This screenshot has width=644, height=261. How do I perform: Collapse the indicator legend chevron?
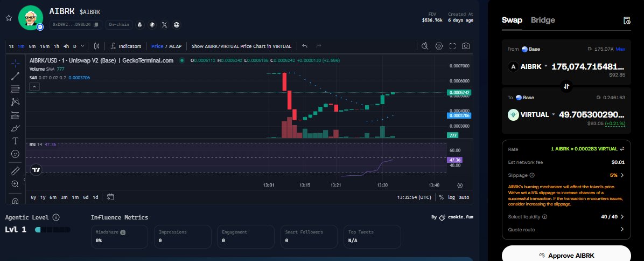34,87
